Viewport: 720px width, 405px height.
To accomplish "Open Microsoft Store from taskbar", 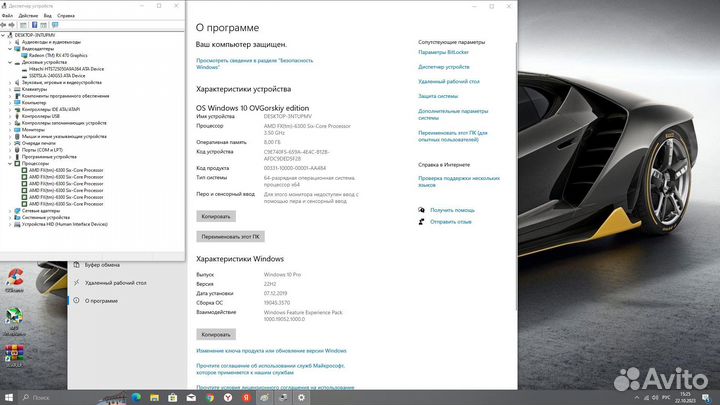I will pyautogui.click(x=173, y=398).
